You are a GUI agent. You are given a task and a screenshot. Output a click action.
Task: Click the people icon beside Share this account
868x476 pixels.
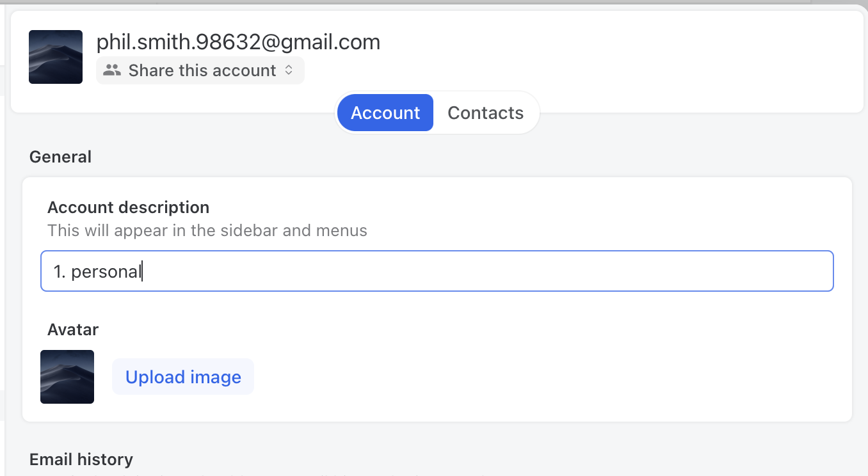112,70
